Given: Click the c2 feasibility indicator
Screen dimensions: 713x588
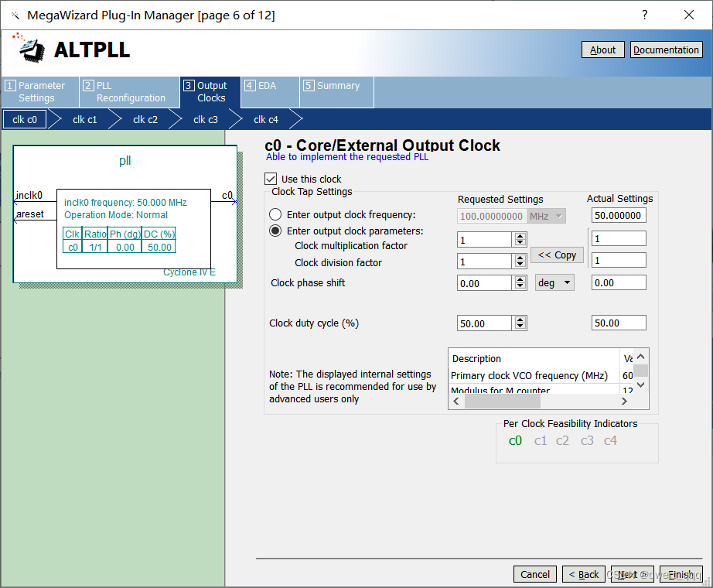Looking at the screenshot, I should [x=562, y=440].
